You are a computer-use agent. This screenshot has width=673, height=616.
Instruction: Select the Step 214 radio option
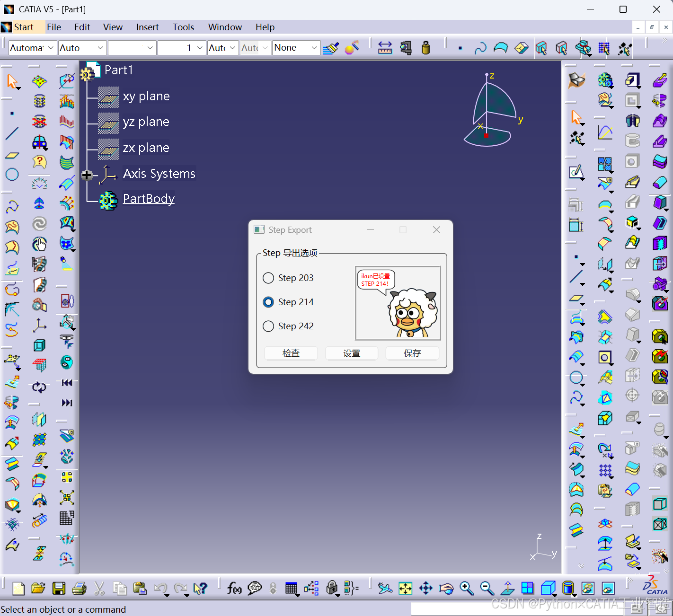268,302
